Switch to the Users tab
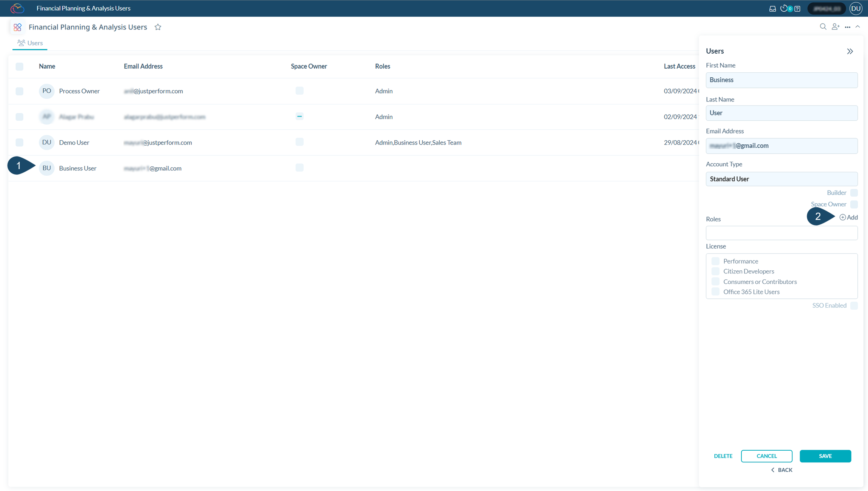Image resolution: width=868 pixels, height=491 pixels. (x=30, y=43)
